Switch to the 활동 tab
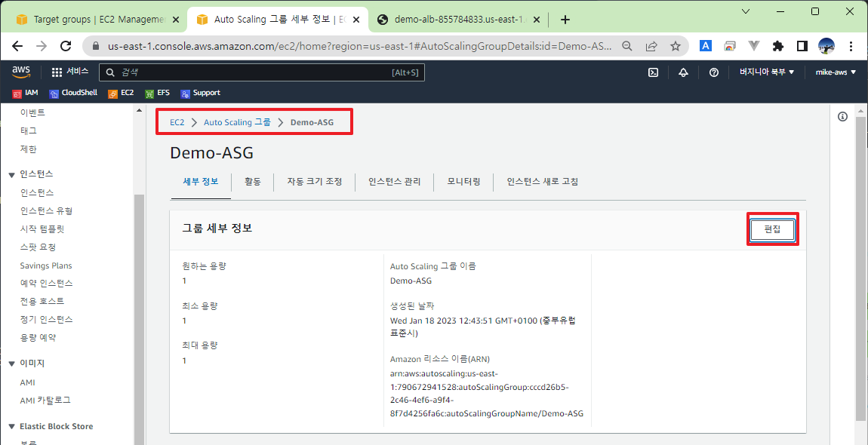 point(252,182)
